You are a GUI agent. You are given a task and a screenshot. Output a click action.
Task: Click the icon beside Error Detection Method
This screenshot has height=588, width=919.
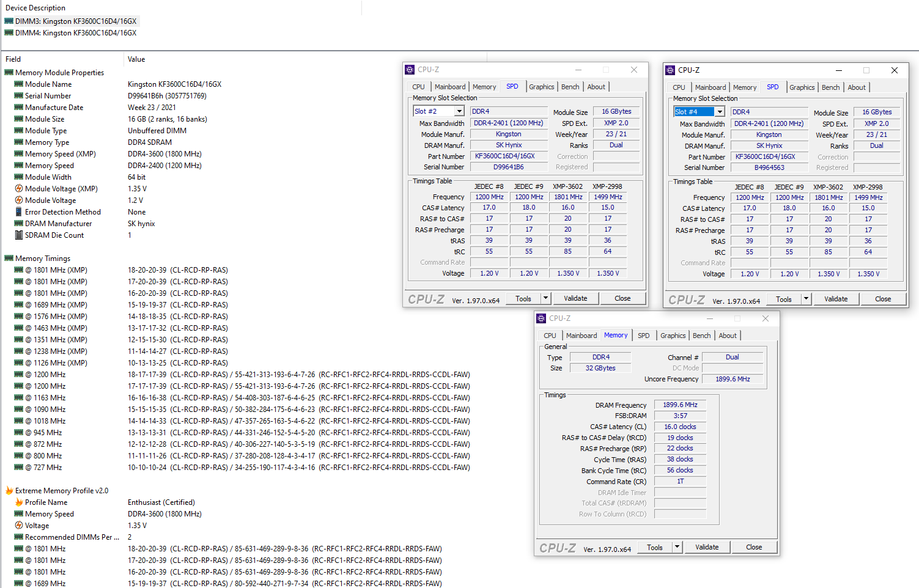[x=18, y=211]
